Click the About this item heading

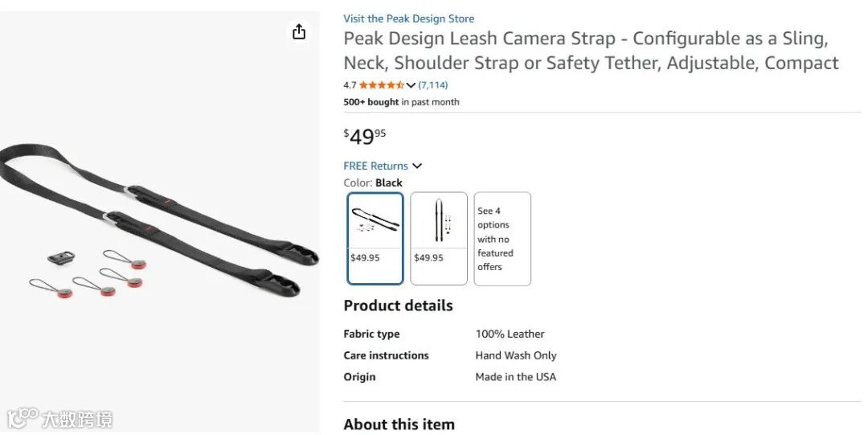(x=399, y=424)
